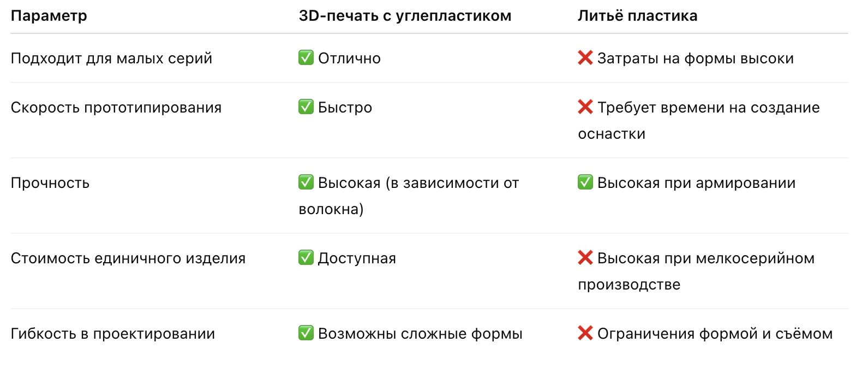Click the Гибкость в проектировании row label
Screen dimensions: 868x366
coord(113,334)
